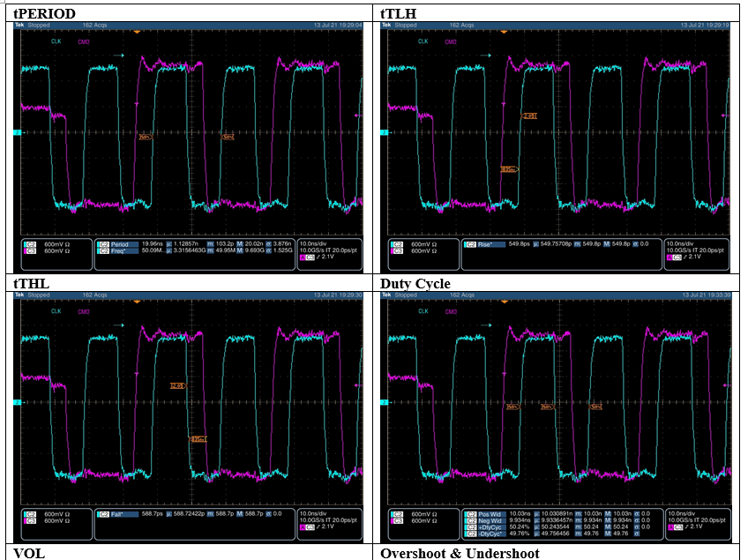Click the 19:29:04 timestamp in tPERIOD capture
The width and height of the screenshot is (748, 560).
pos(351,25)
